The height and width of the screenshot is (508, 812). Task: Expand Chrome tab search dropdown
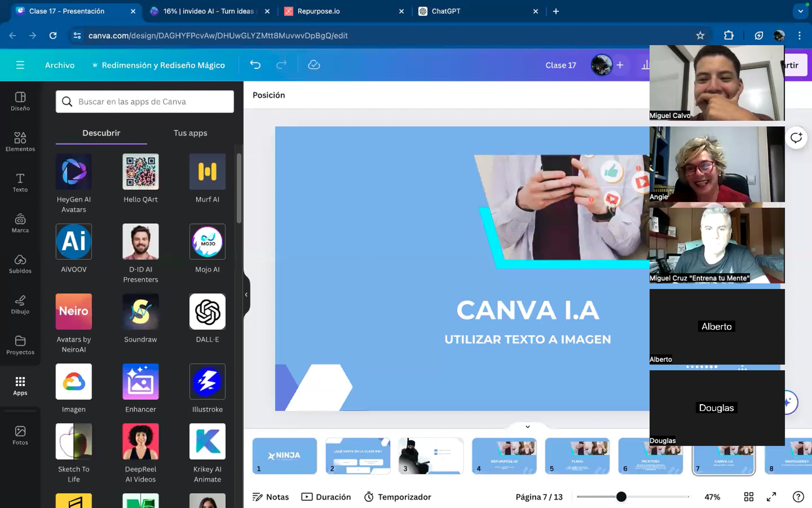tap(800, 11)
